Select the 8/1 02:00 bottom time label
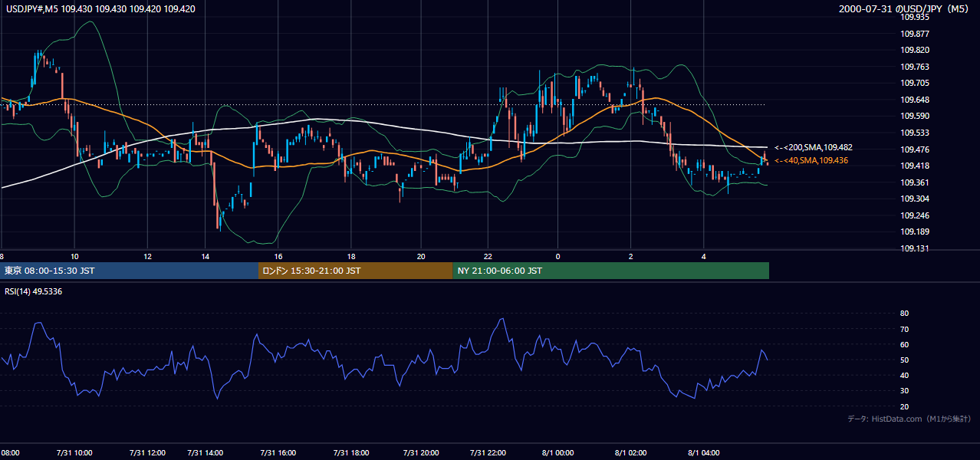 coord(631,453)
